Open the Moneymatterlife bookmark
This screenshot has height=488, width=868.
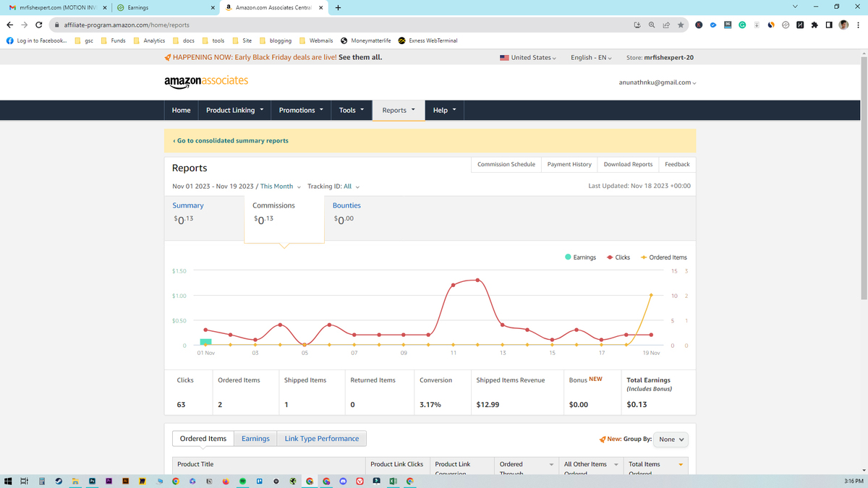coord(365,40)
